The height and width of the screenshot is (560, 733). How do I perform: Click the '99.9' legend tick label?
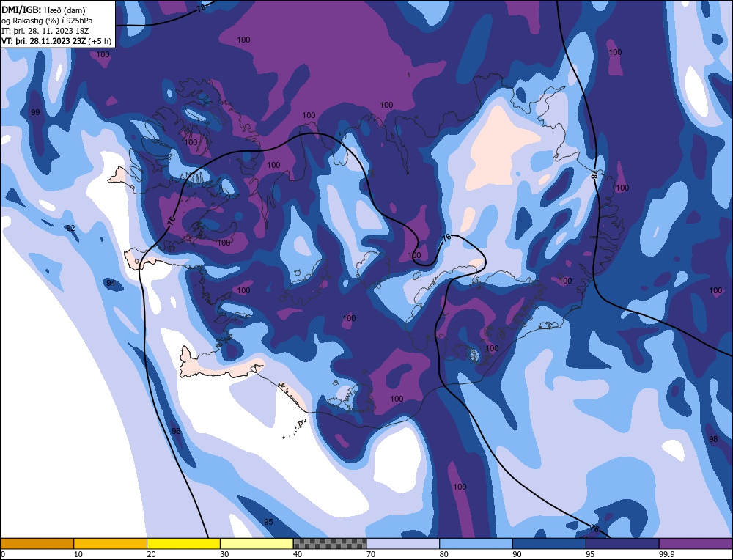667,554
